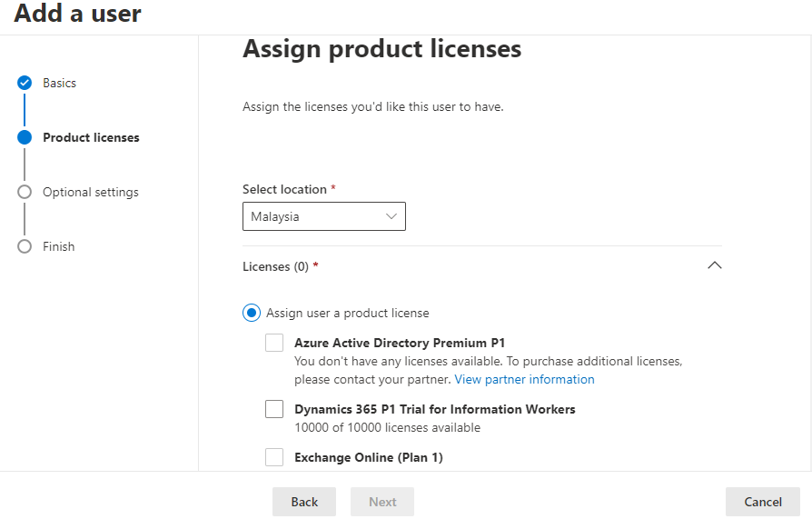Check Exchange Online (Plan 1) license

pyautogui.click(x=274, y=457)
